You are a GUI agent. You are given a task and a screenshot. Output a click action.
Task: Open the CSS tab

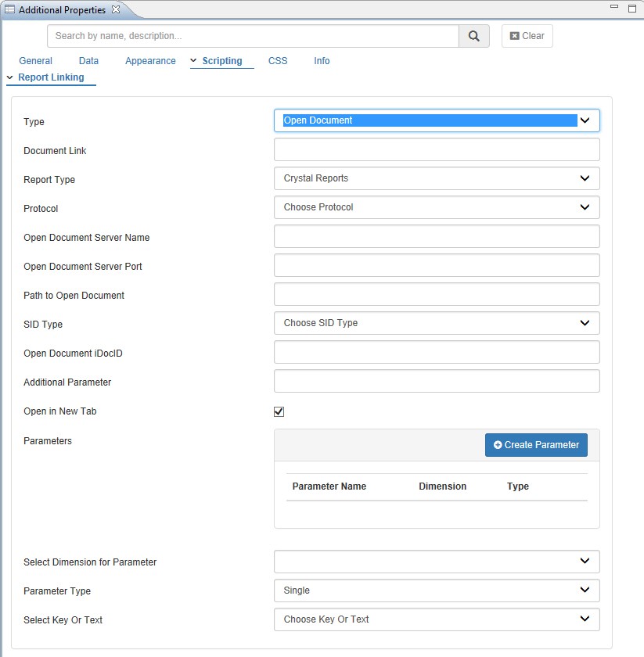click(x=278, y=61)
